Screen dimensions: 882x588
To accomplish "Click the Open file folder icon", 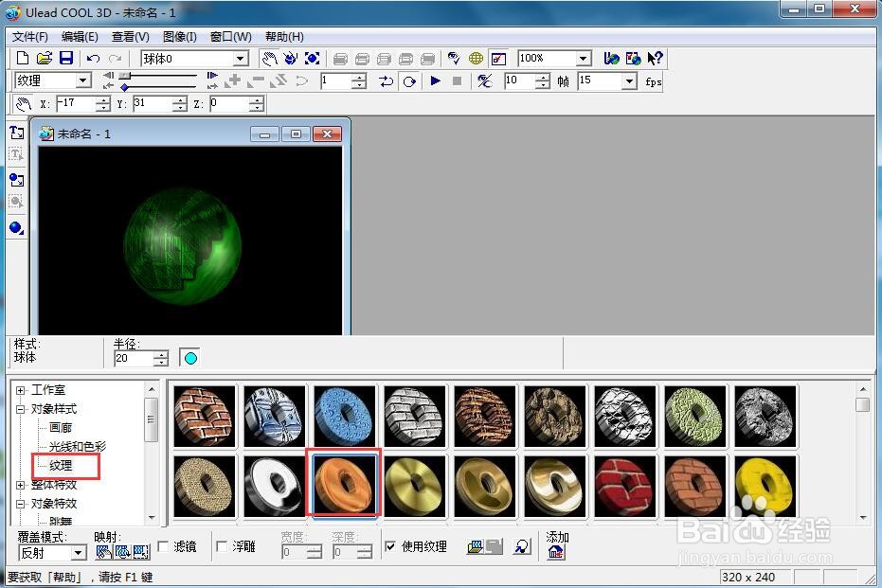I will click(45, 59).
